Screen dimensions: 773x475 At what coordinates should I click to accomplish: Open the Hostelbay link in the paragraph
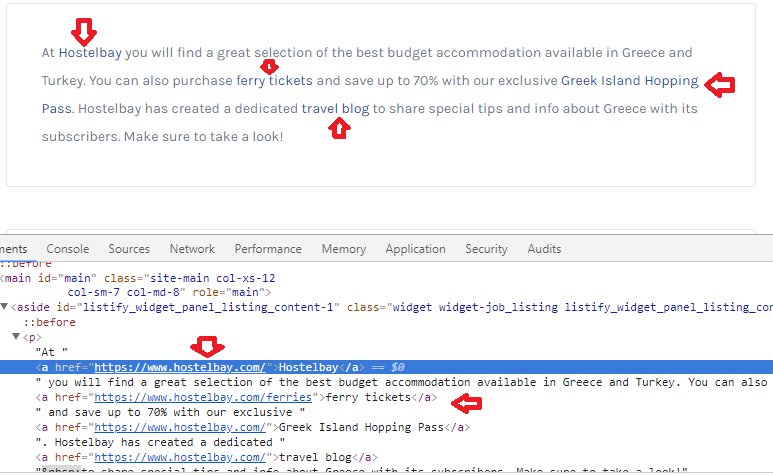pyautogui.click(x=90, y=53)
